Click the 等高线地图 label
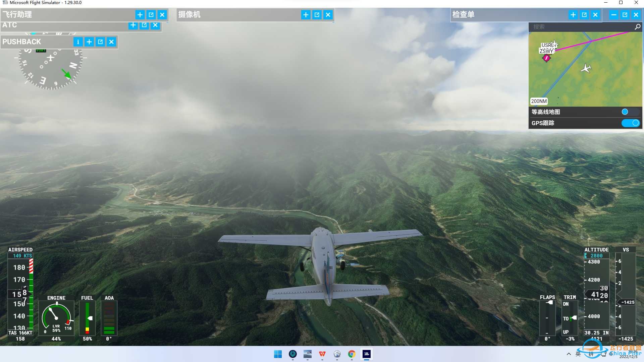This screenshot has width=644, height=362. [x=546, y=112]
